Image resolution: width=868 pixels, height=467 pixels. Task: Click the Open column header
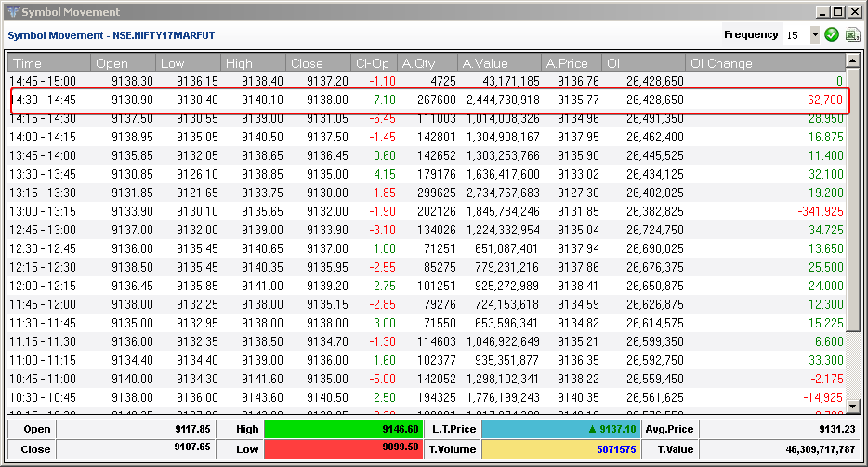click(x=124, y=63)
